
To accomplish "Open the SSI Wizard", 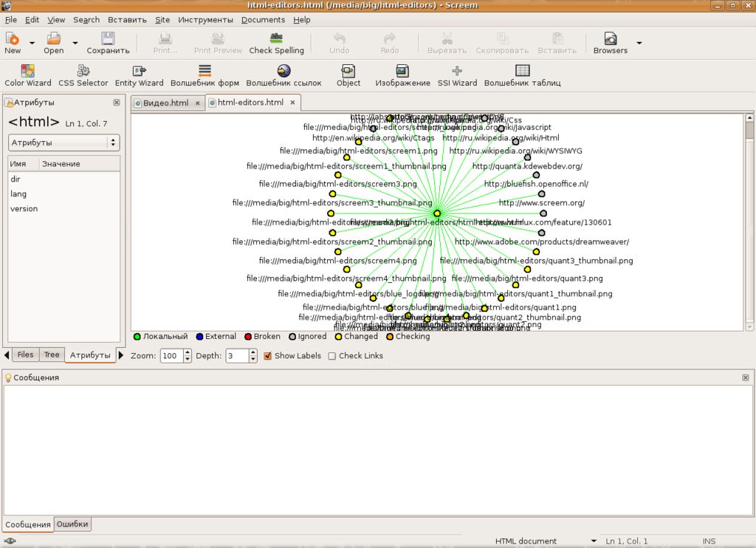I will point(457,76).
